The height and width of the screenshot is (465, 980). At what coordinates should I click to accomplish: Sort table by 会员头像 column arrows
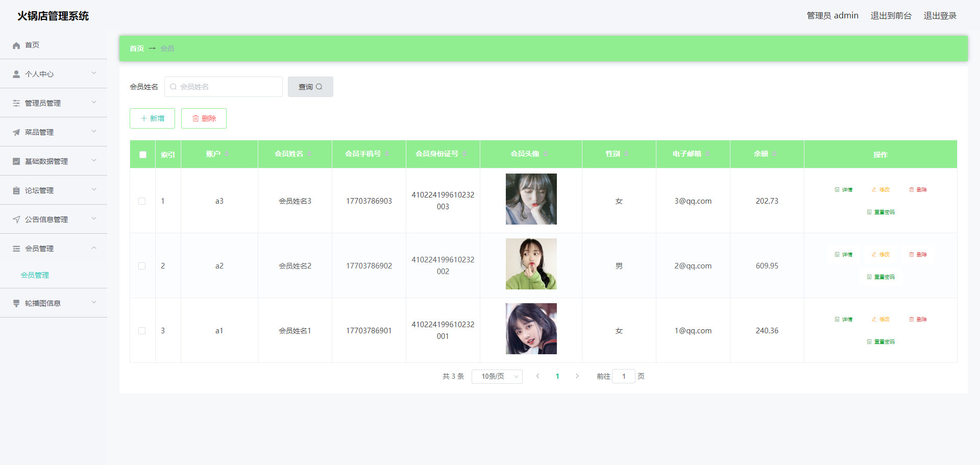545,154
